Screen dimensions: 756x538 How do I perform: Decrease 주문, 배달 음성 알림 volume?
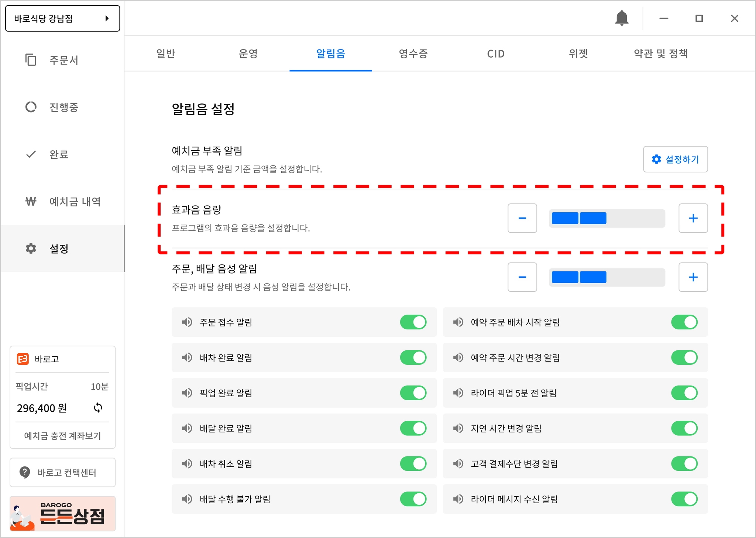(522, 277)
